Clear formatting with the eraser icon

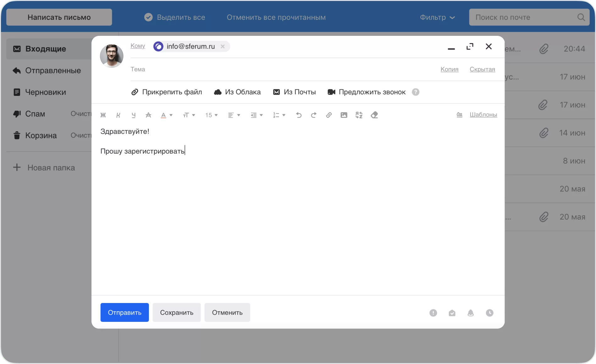[374, 115]
